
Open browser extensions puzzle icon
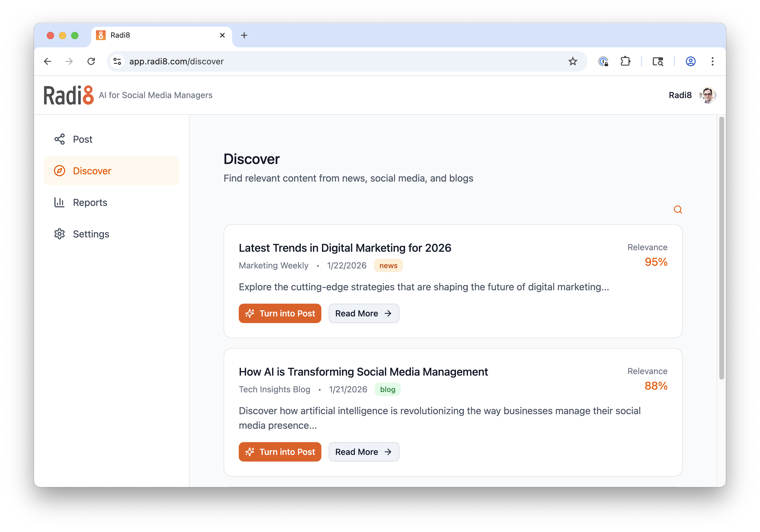tap(626, 61)
